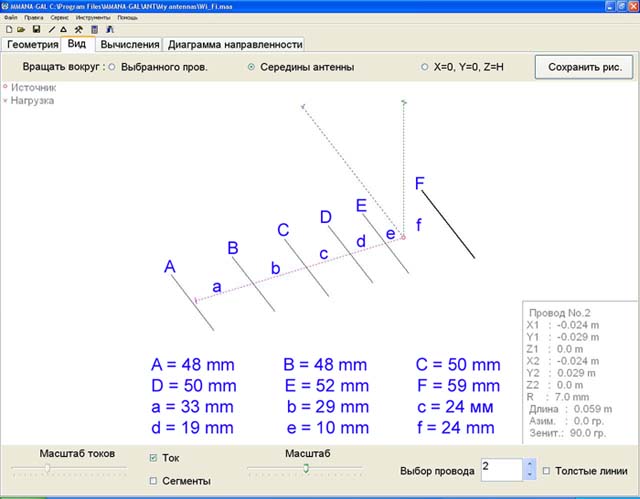Click the triangle antenna toolbar icon
Screen dimensions: 640x499
pyautogui.click(x=65, y=30)
